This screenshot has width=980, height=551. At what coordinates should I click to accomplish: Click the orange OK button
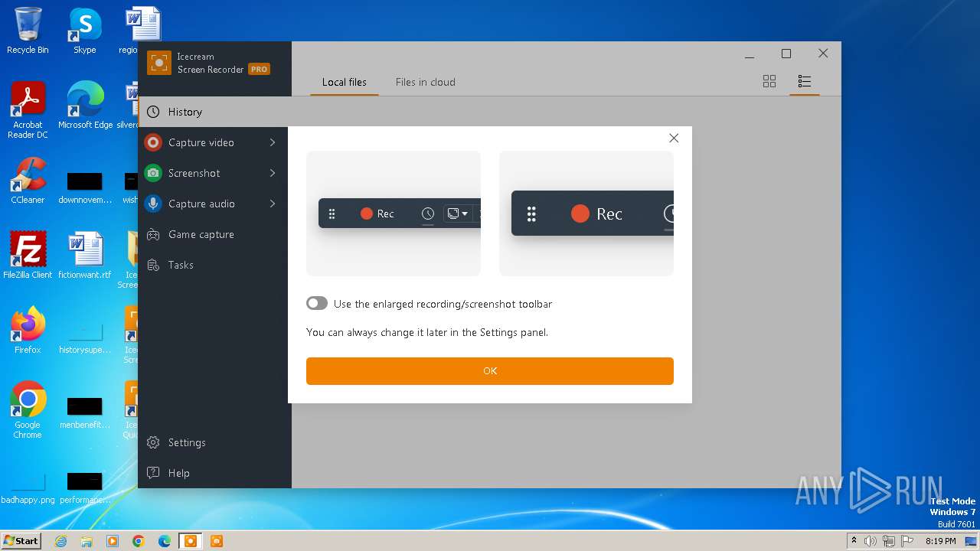tap(490, 371)
